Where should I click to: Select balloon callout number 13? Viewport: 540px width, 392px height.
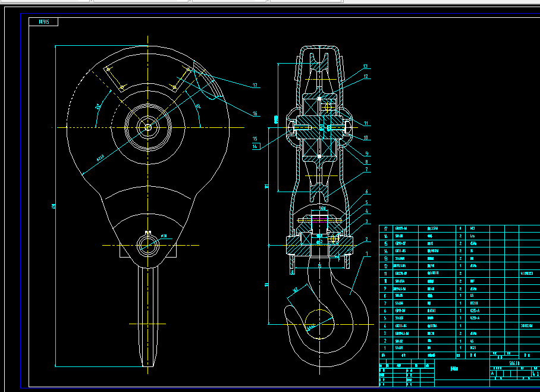click(365, 66)
